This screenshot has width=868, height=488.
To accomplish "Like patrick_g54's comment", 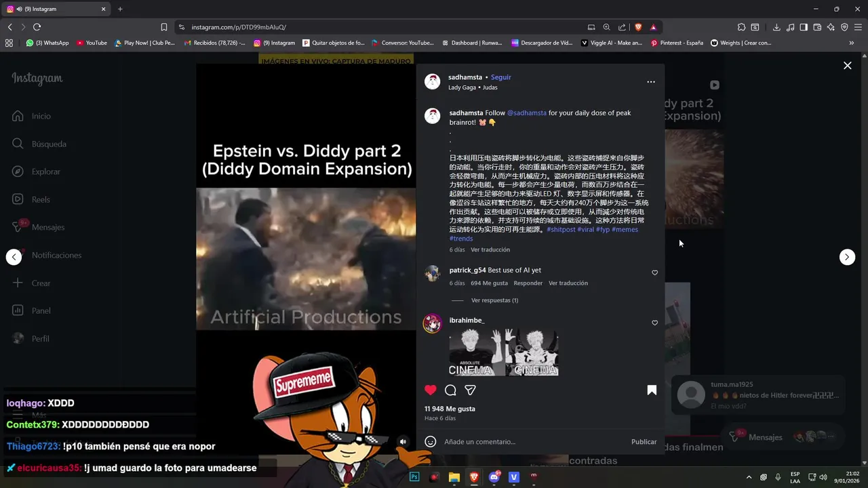I will [x=654, y=272].
